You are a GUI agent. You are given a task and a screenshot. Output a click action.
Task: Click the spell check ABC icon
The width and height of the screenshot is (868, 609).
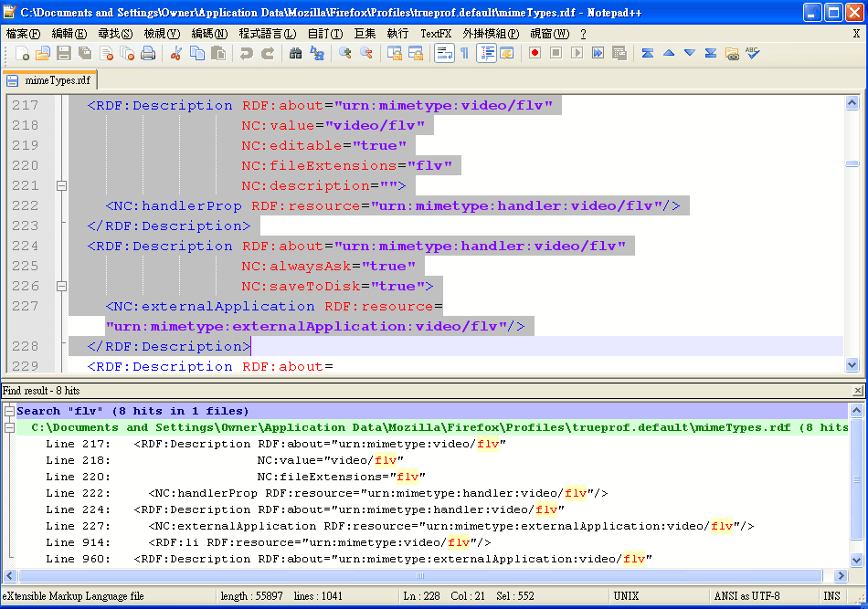pyautogui.click(x=752, y=53)
